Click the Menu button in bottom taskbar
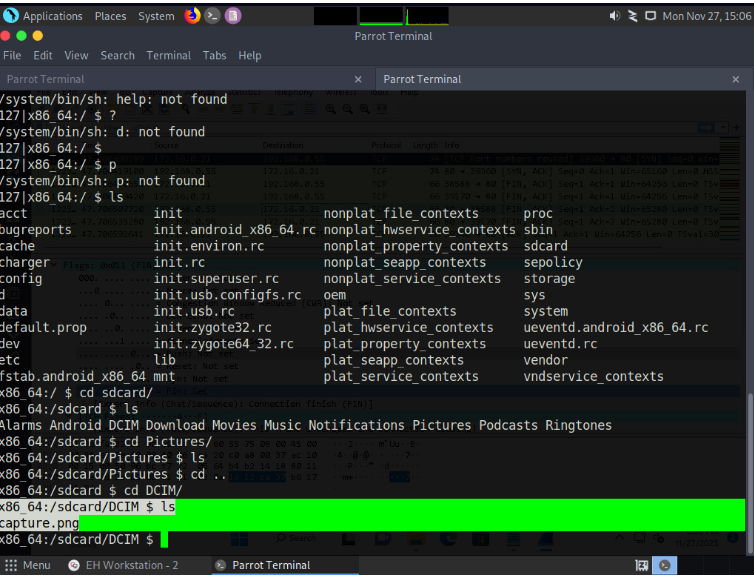754x576 pixels. tap(28, 565)
